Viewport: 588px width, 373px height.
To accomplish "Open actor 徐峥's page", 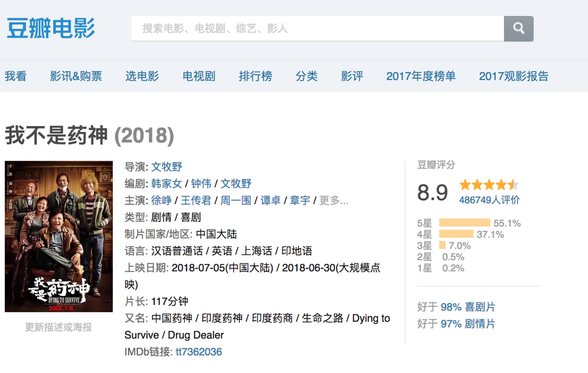I will coord(161,201).
